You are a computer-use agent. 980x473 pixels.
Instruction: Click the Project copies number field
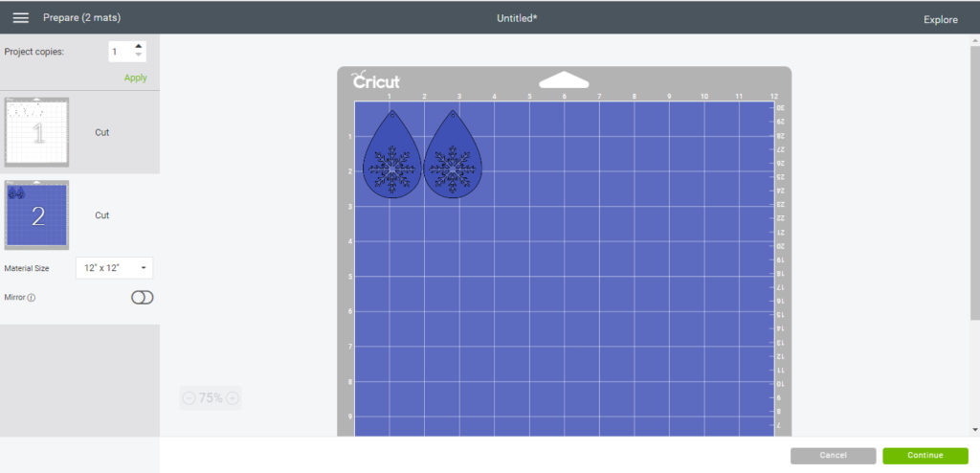[120, 51]
